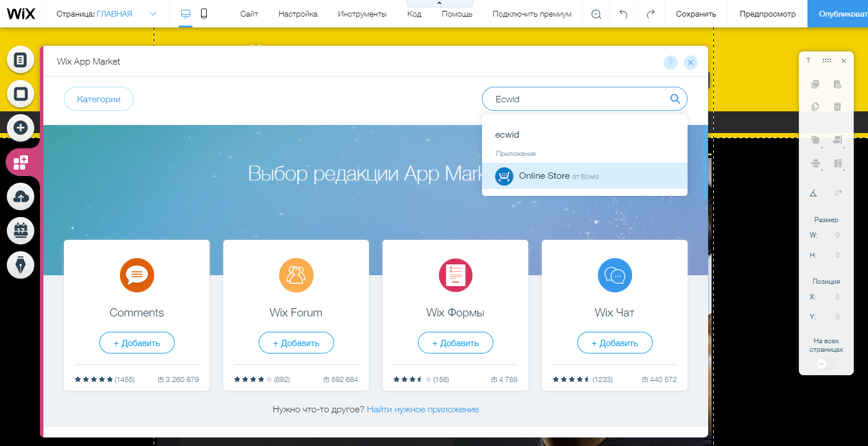Click the Wix Чат star rating
The image size is (868, 446).
tap(571, 379)
